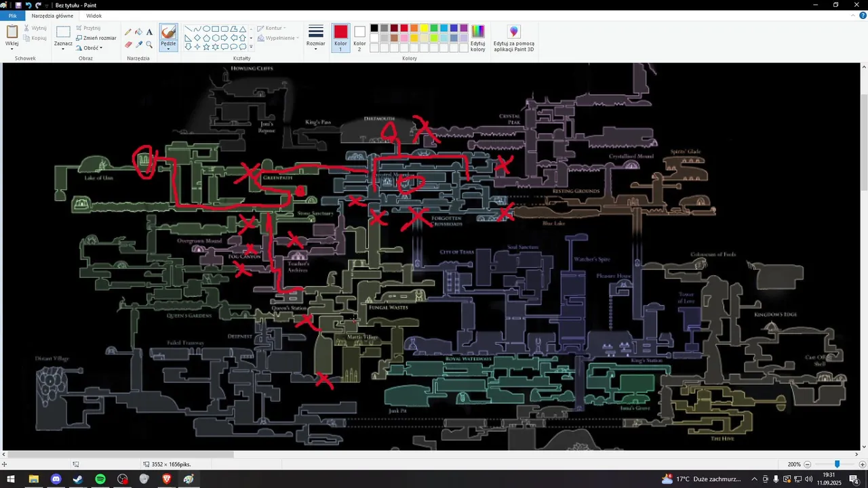Pick the black color swatch
The height and width of the screenshot is (488, 868).
pos(374,28)
